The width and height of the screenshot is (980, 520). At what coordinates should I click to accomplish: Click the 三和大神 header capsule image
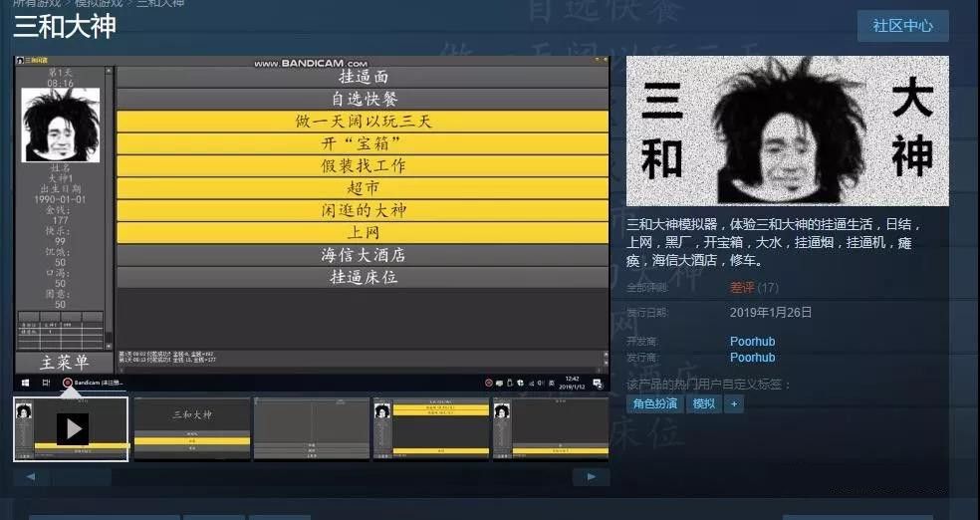pos(788,130)
